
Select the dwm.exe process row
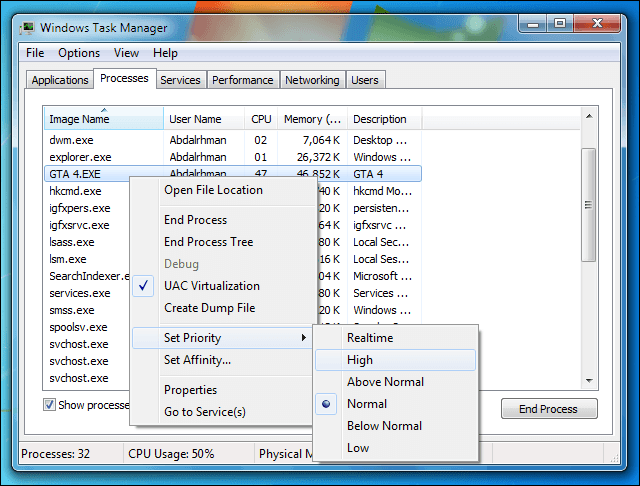click(x=233, y=140)
